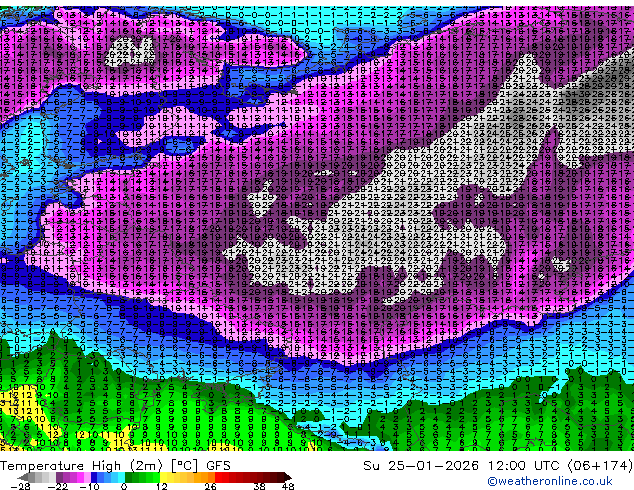The image size is (634, 490).
Task: Click the -28 legend scale label
Action: pyautogui.click(x=20, y=486)
